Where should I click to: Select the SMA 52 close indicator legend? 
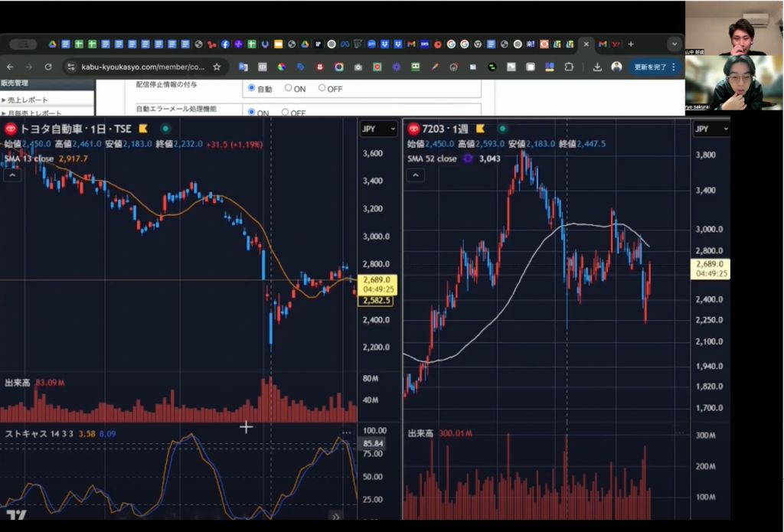(432, 158)
